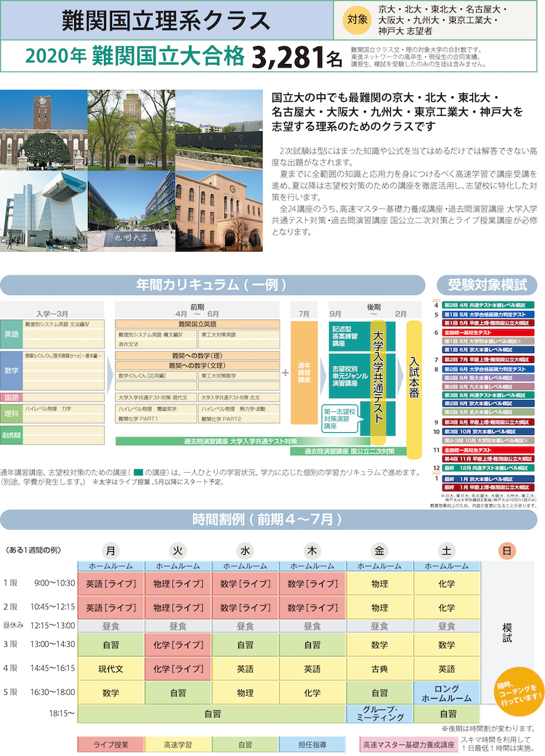The width and height of the screenshot is (545, 756).
Task: Click the 第一志望校対策演習講座 callout
Action: 340,418
